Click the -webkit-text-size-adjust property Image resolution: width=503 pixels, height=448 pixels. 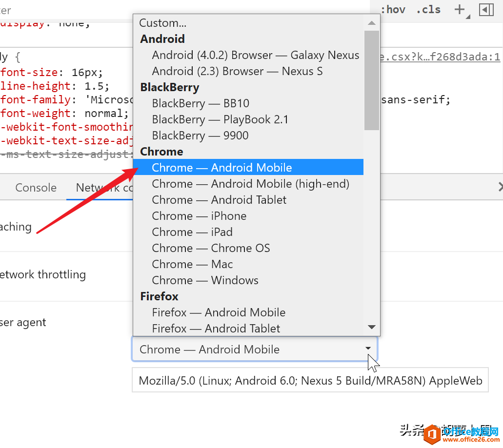pos(67,140)
